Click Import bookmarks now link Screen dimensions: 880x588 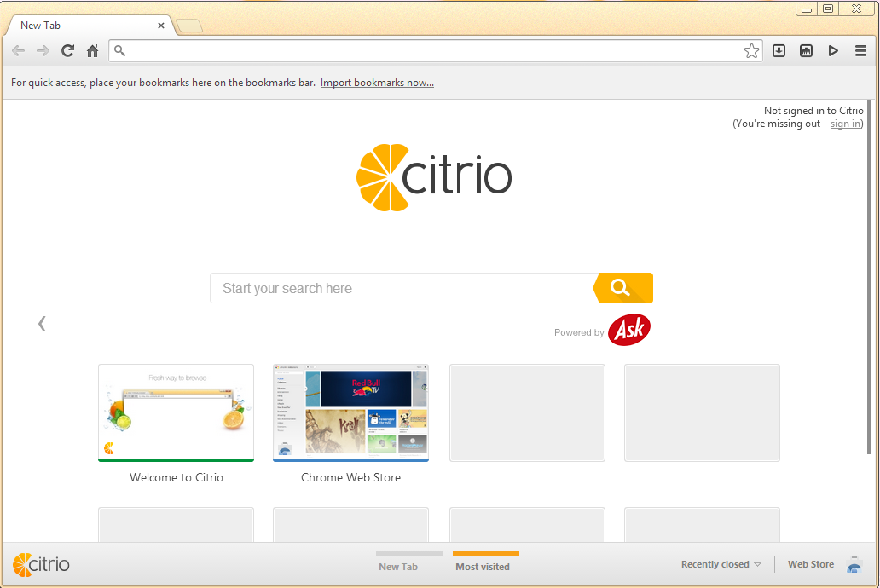pyautogui.click(x=377, y=83)
